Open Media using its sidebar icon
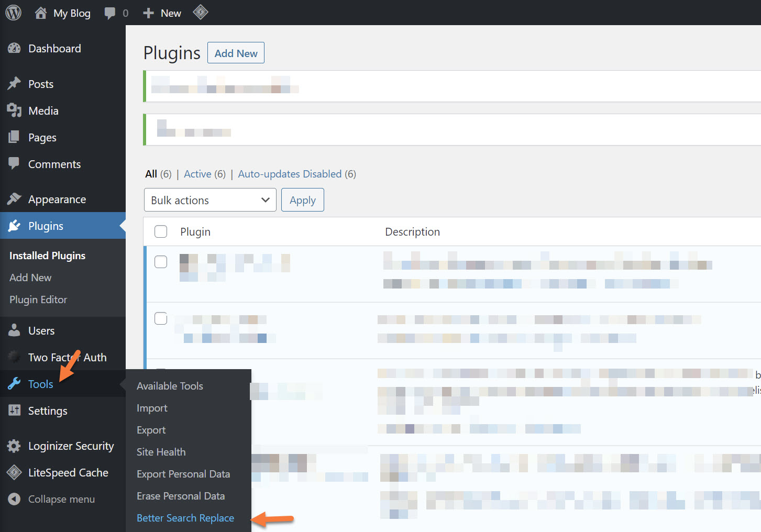Viewport: 761px width, 532px height. pyautogui.click(x=14, y=110)
